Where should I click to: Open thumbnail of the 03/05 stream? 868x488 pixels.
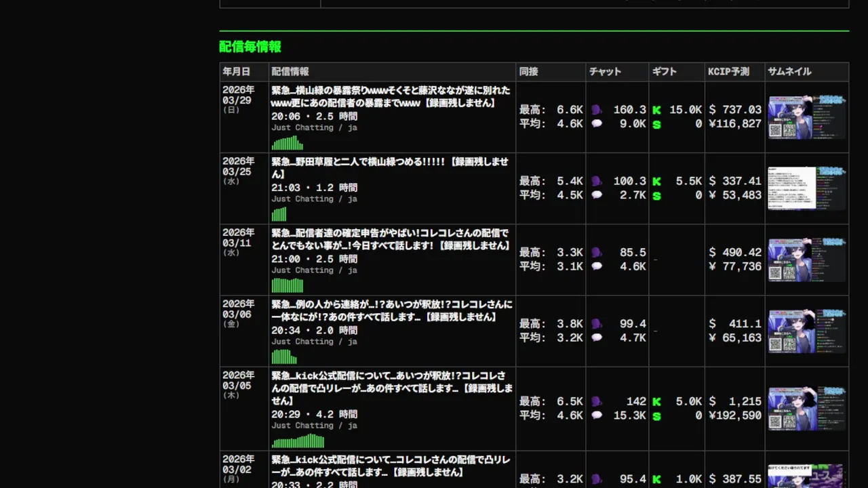pos(807,409)
